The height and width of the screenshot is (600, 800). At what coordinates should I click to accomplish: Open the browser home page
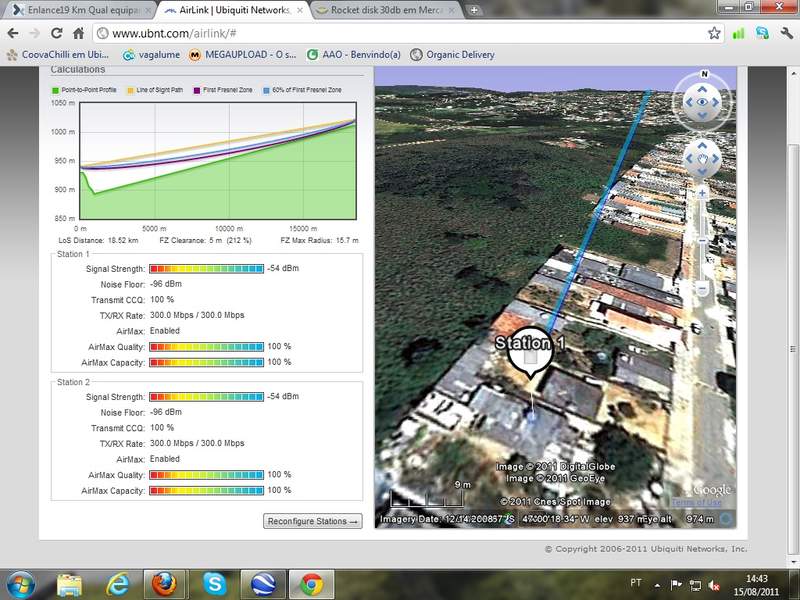click(x=78, y=34)
